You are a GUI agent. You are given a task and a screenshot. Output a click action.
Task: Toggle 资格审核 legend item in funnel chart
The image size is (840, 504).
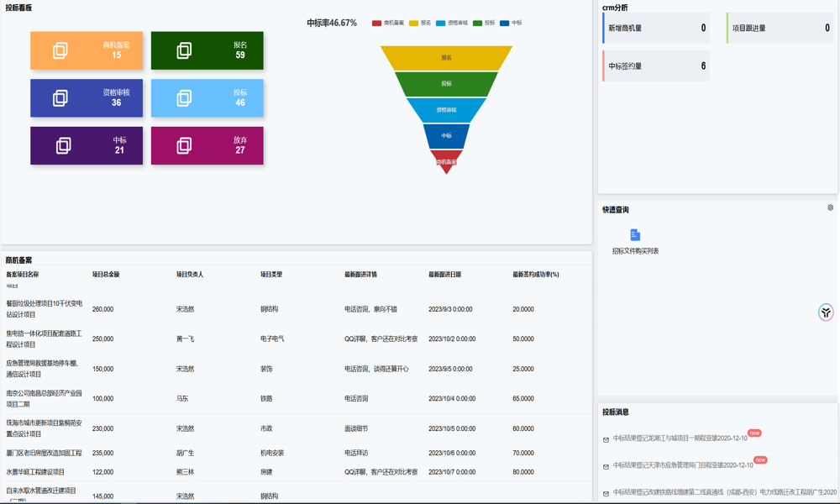point(452,24)
